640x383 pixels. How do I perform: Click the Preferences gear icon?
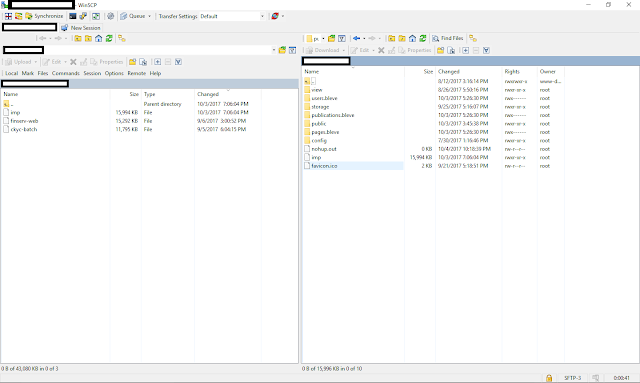(111, 16)
